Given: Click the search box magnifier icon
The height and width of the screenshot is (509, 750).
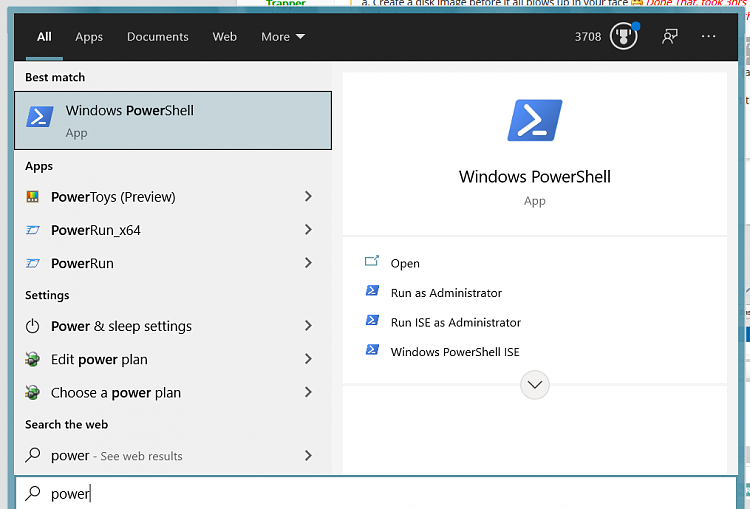Looking at the screenshot, I should click(x=33, y=493).
